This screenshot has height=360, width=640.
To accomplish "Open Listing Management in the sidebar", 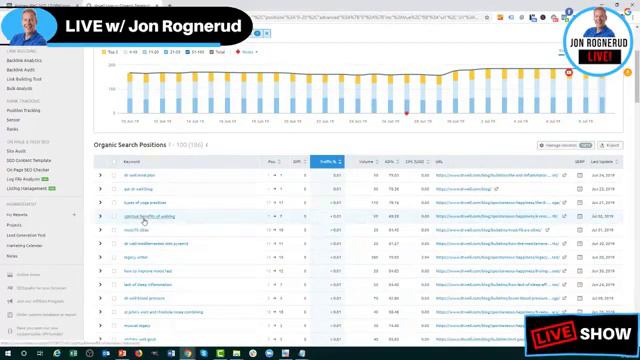I will pyautogui.click(x=27, y=189).
